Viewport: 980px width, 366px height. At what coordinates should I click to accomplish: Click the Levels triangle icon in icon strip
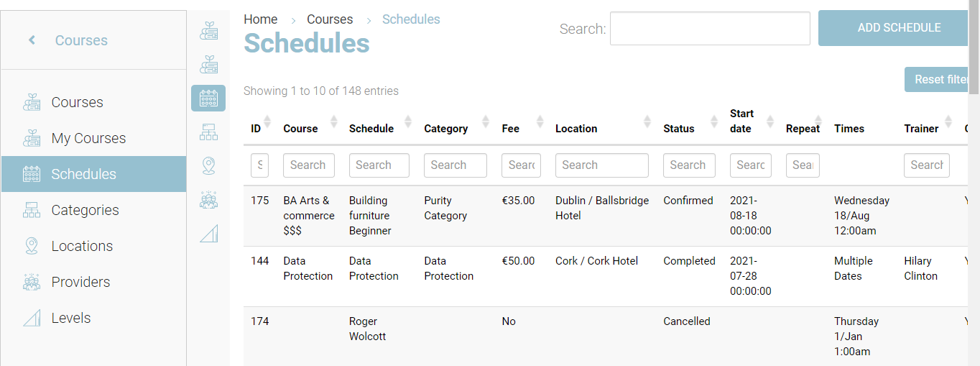pyautogui.click(x=208, y=234)
